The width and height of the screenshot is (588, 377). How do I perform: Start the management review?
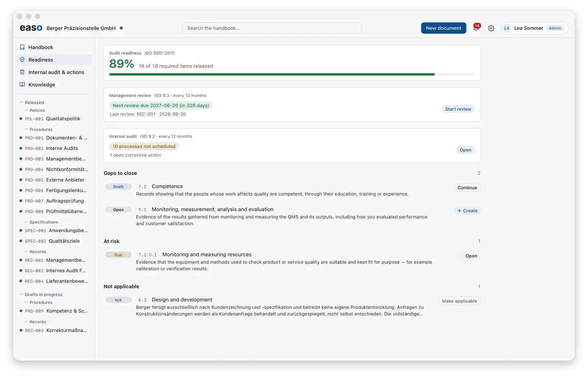click(458, 109)
